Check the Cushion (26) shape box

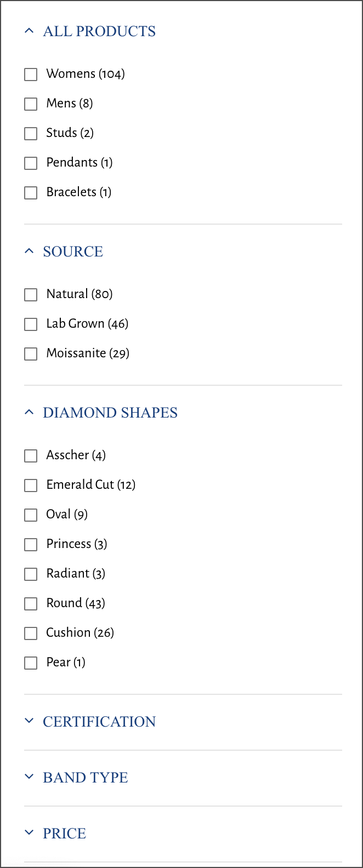click(x=31, y=633)
